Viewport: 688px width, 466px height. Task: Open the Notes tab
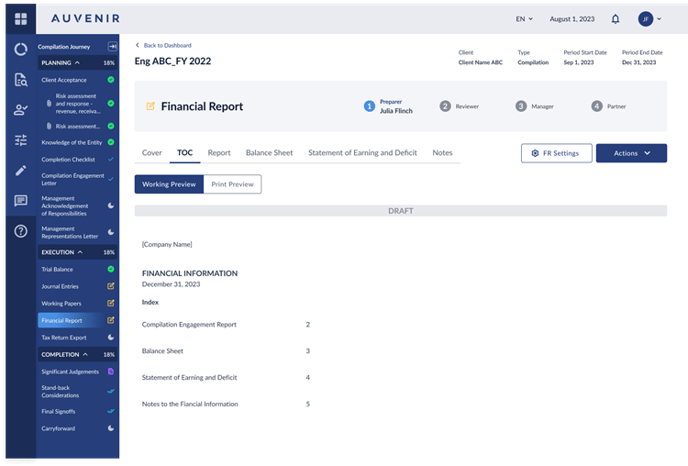(x=442, y=153)
